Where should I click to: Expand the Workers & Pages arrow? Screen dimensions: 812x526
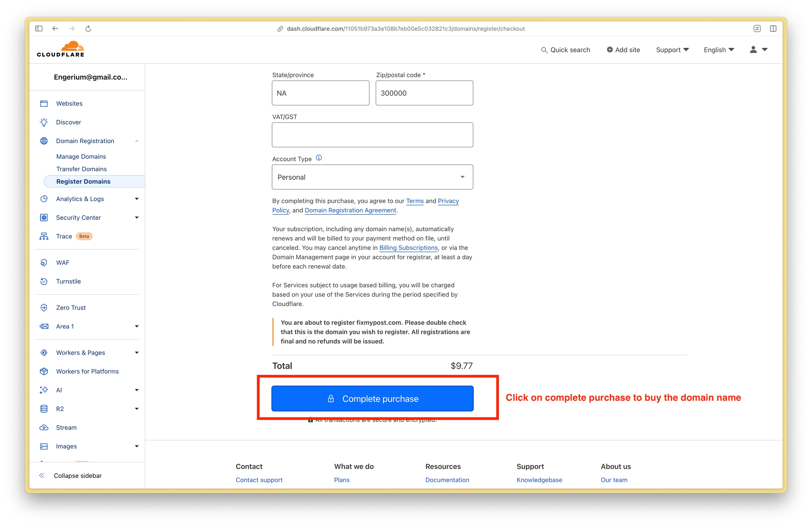(x=137, y=353)
